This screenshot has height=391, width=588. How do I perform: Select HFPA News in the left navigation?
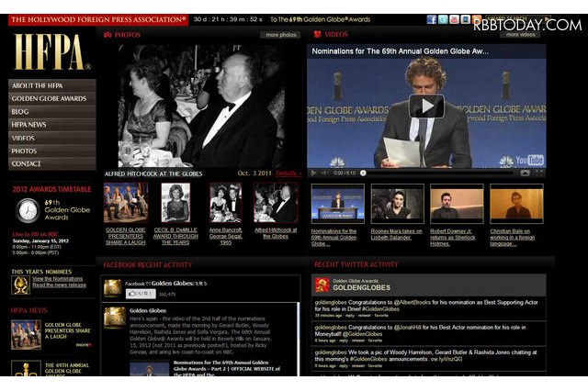[x=52, y=125]
